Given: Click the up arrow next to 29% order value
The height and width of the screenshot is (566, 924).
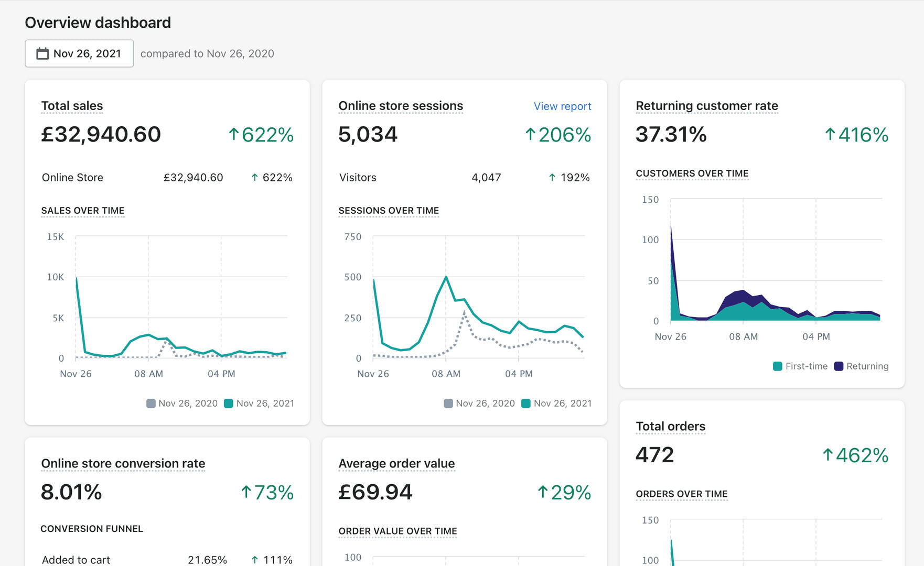Looking at the screenshot, I should (x=543, y=492).
